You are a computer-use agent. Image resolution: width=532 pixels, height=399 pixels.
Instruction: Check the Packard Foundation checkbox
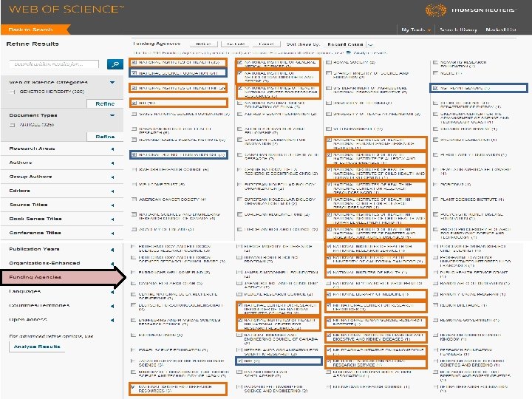tap(436, 140)
